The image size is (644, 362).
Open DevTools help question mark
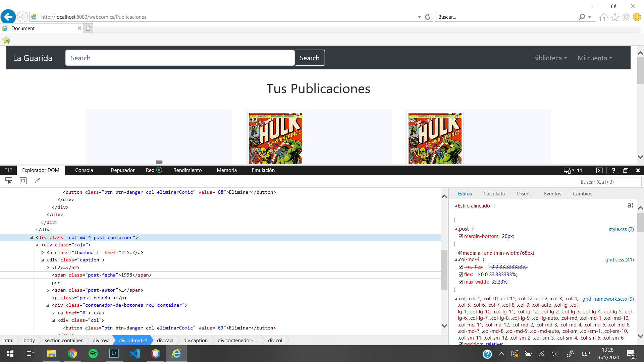tap(613, 170)
